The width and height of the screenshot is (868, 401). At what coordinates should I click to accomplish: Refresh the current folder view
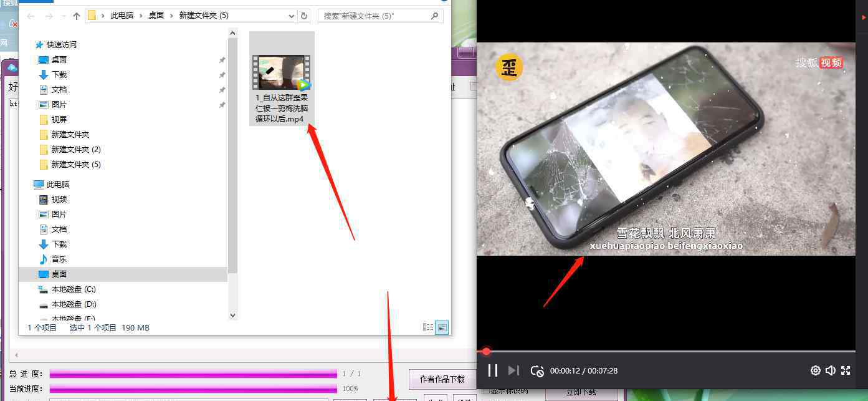[304, 16]
